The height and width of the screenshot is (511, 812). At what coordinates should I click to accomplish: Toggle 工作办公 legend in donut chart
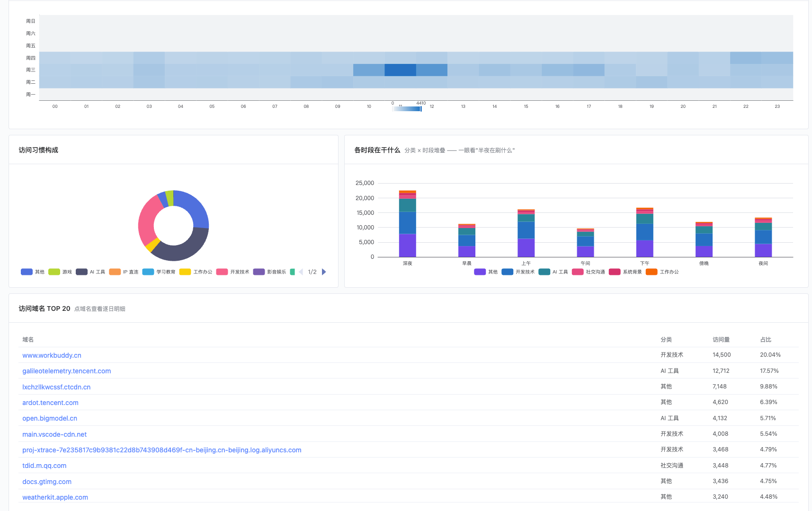[x=196, y=272]
